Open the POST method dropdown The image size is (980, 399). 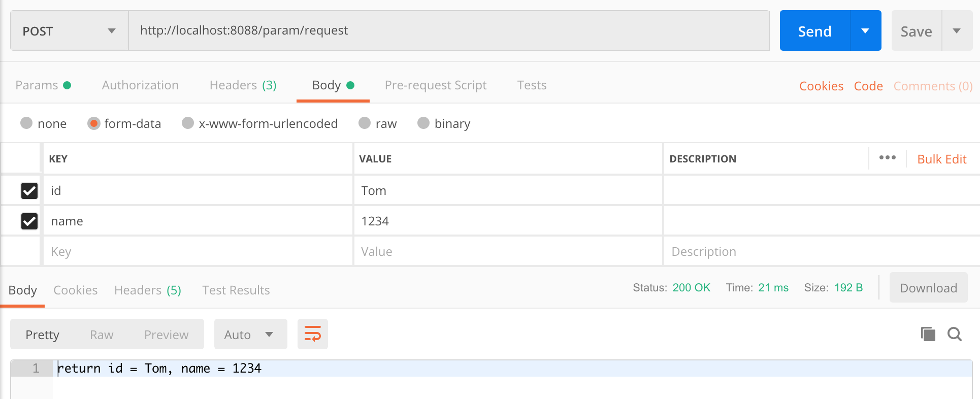pyautogui.click(x=70, y=31)
